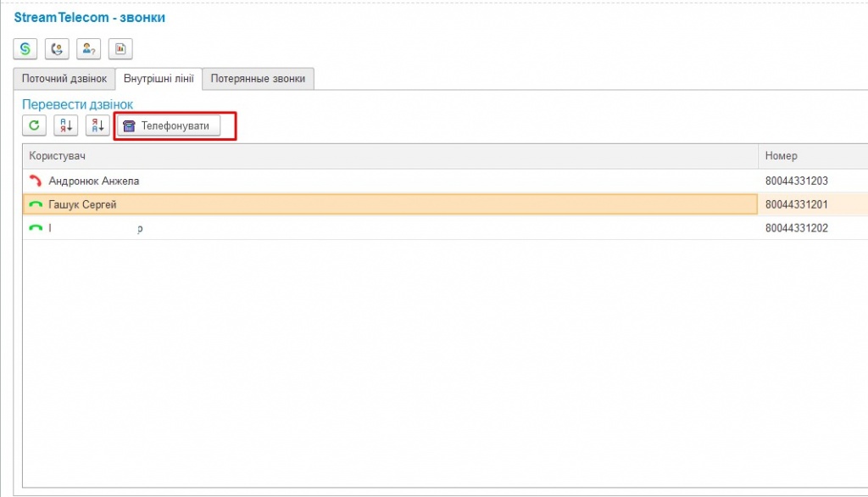The height and width of the screenshot is (497, 868).
Task: Click the number 80044331202
Action: (797, 228)
